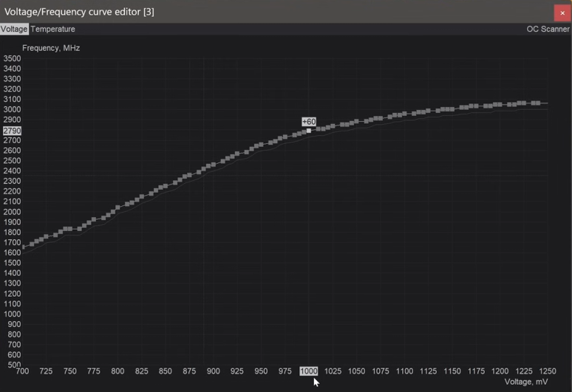Click the highlighted 1000 voltage value
The image size is (572, 392).
coord(309,371)
